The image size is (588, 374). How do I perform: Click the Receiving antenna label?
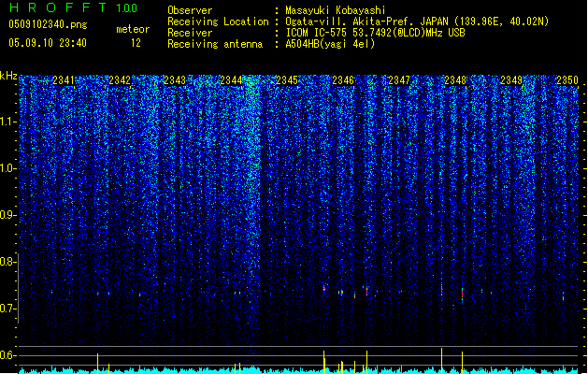click(x=215, y=44)
